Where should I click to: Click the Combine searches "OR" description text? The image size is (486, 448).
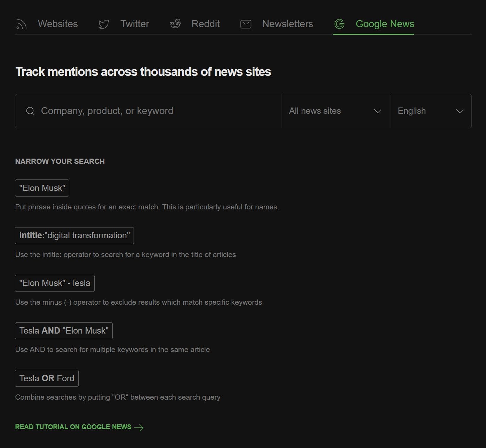pyautogui.click(x=118, y=397)
